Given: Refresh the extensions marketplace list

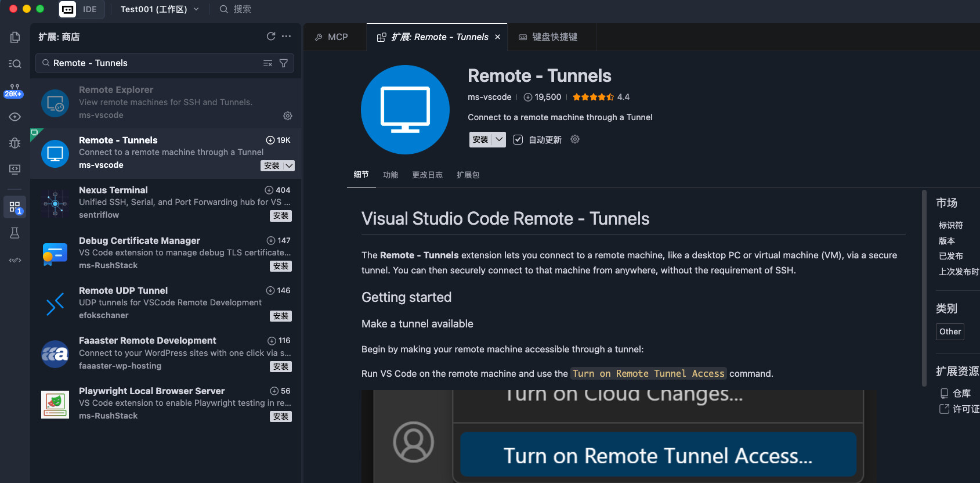Looking at the screenshot, I should 271,37.
